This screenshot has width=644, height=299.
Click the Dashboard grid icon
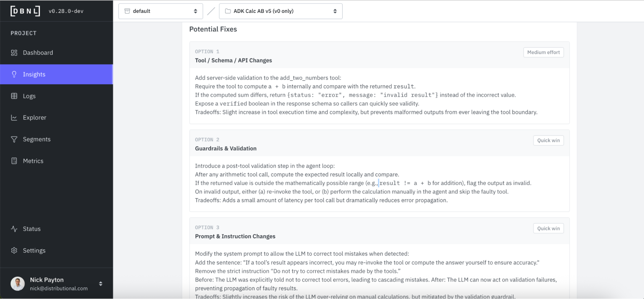(14, 53)
